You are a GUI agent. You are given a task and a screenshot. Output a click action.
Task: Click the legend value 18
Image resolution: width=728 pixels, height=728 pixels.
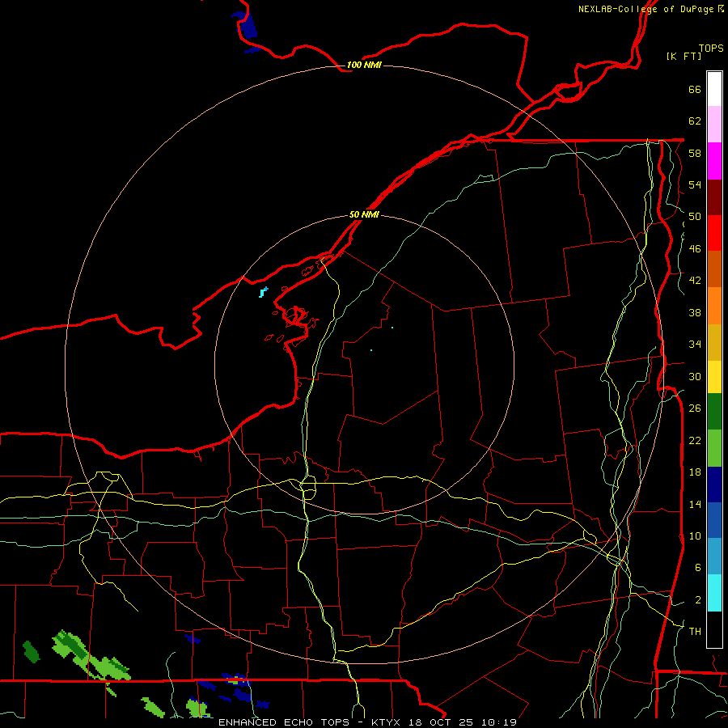pyautogui.click(x=695, y=472)
